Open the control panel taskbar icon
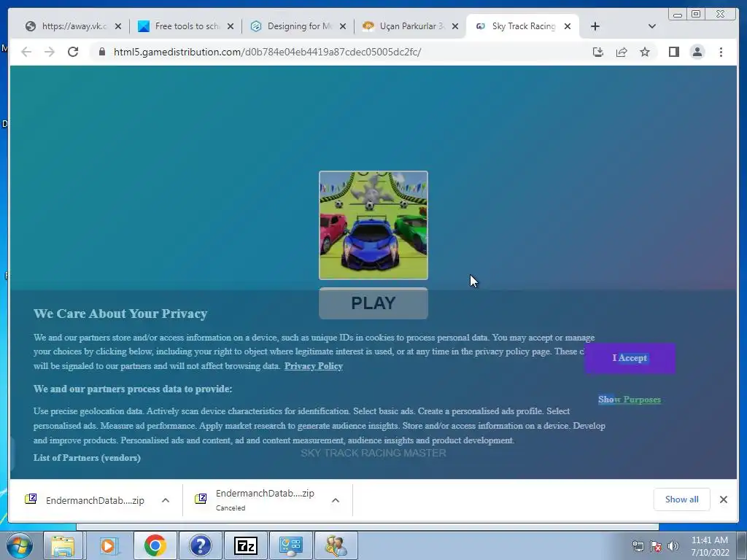The height and width of the screenshot is (560, 747). tap(290, 545)
